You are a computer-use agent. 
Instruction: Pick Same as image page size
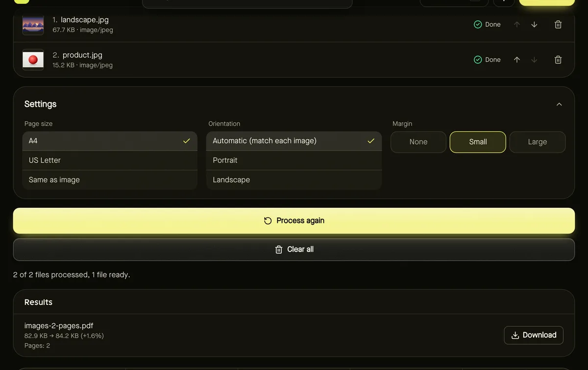click(110, 180)
